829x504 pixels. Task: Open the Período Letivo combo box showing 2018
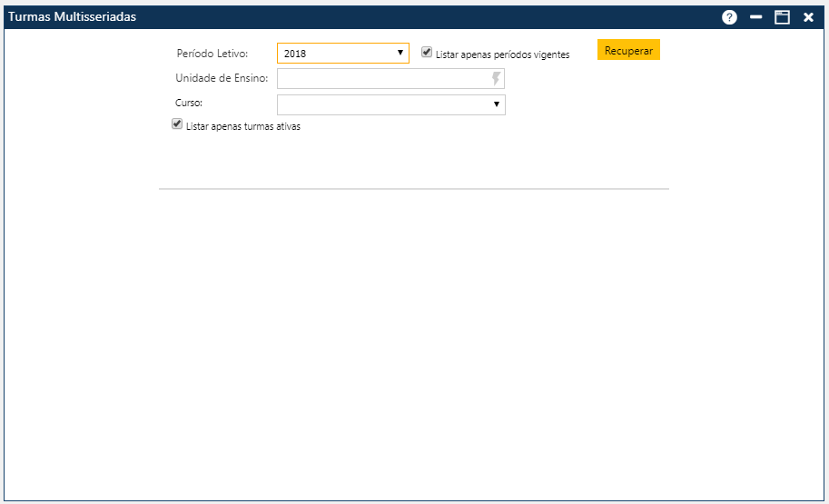tap(336, 54)
